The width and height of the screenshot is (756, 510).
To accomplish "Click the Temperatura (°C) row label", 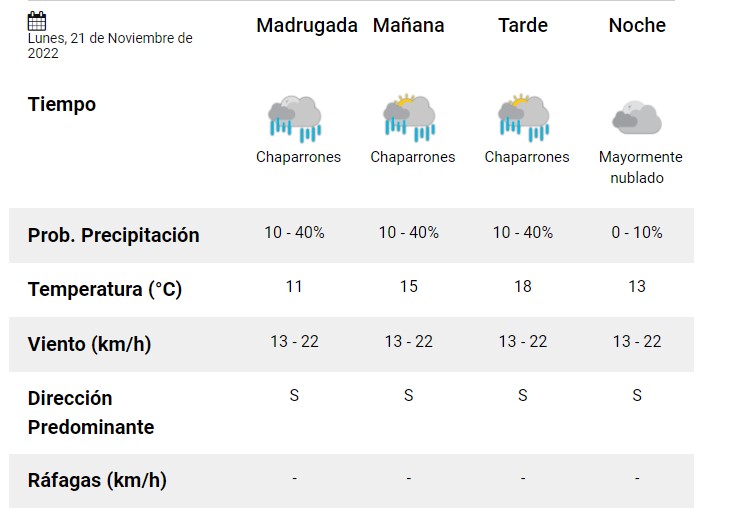I will point(105,289).
